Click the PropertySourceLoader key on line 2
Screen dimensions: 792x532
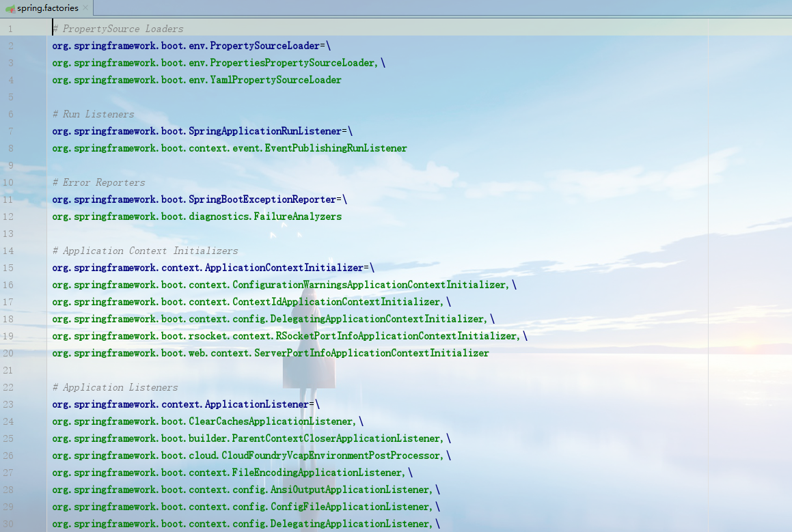pos(191,46)
